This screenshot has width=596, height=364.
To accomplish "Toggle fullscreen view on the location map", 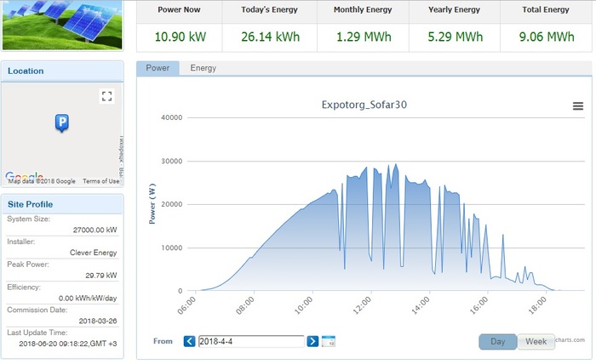I will click(x=106, y=96).
